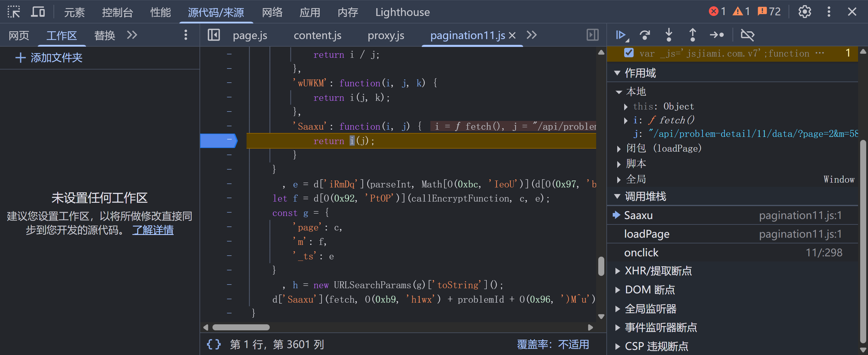Click the inspect element selector icon
The height and width of the screenshot is (355, 868).
pyautogui.click(x=14, y=12)
